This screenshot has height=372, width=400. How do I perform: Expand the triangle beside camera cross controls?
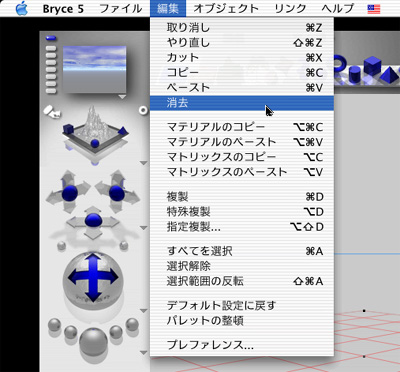143,228
